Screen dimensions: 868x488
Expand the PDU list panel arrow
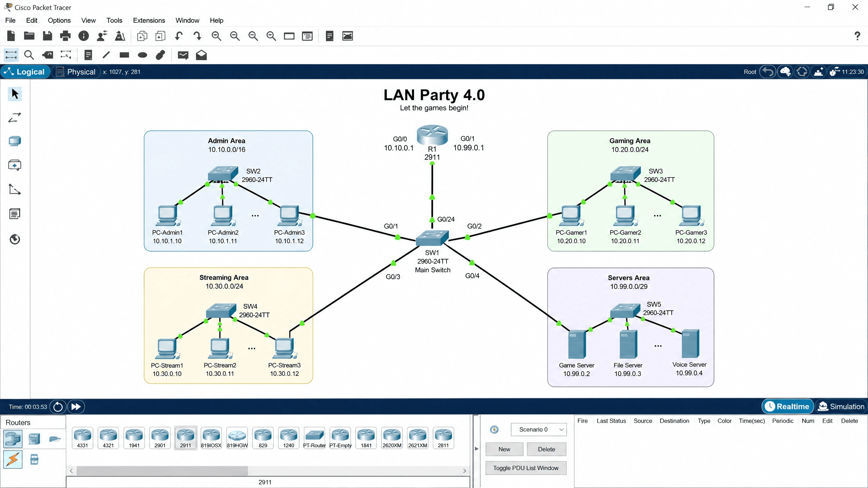[x=476, y=449]
